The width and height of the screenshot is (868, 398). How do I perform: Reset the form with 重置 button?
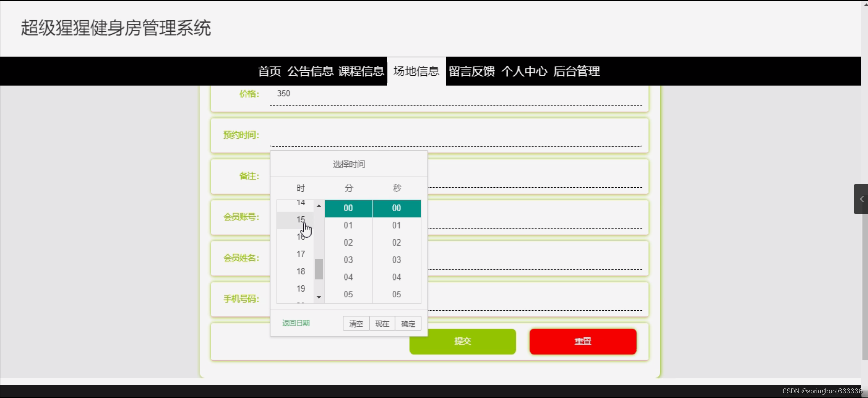point(583,341)
